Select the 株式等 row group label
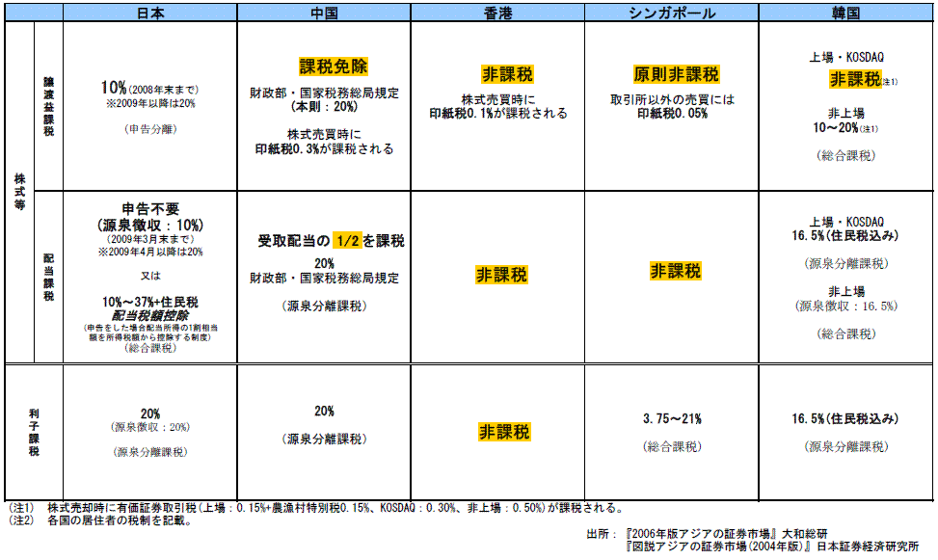 (x=19, y=193)
